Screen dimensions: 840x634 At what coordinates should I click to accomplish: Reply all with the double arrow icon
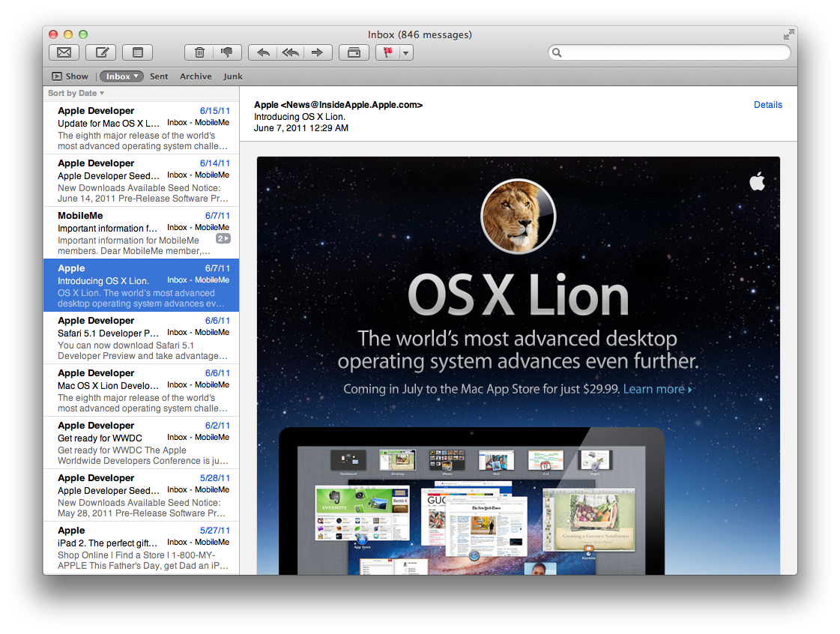pyautogui.click(x=290, y=52)
